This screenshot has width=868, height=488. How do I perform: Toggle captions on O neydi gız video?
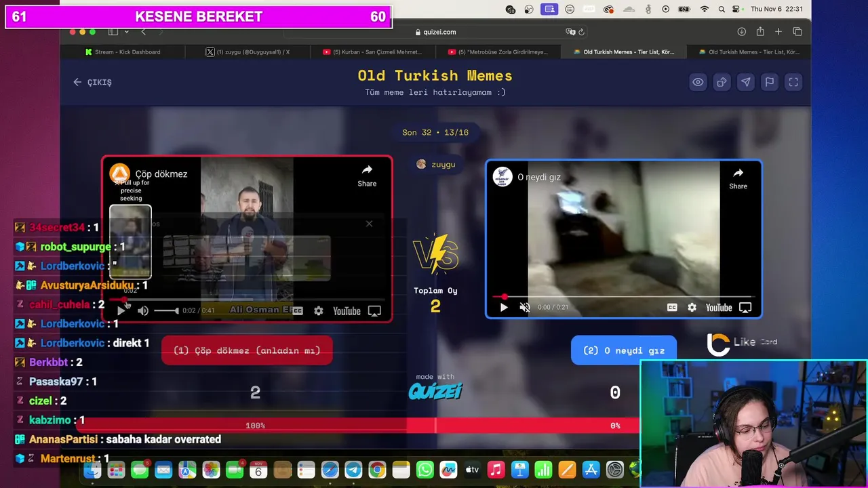672,307
